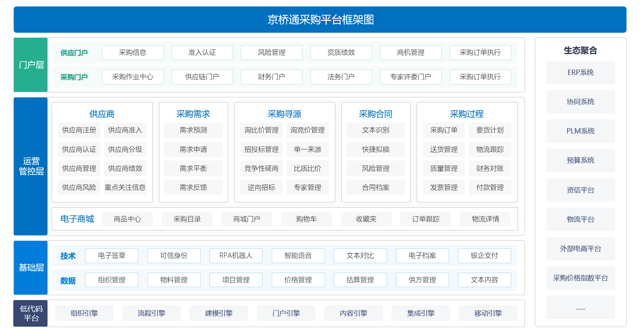Choose the 法务门户 box
Screen dimensions: 644x332
point(341,77)
